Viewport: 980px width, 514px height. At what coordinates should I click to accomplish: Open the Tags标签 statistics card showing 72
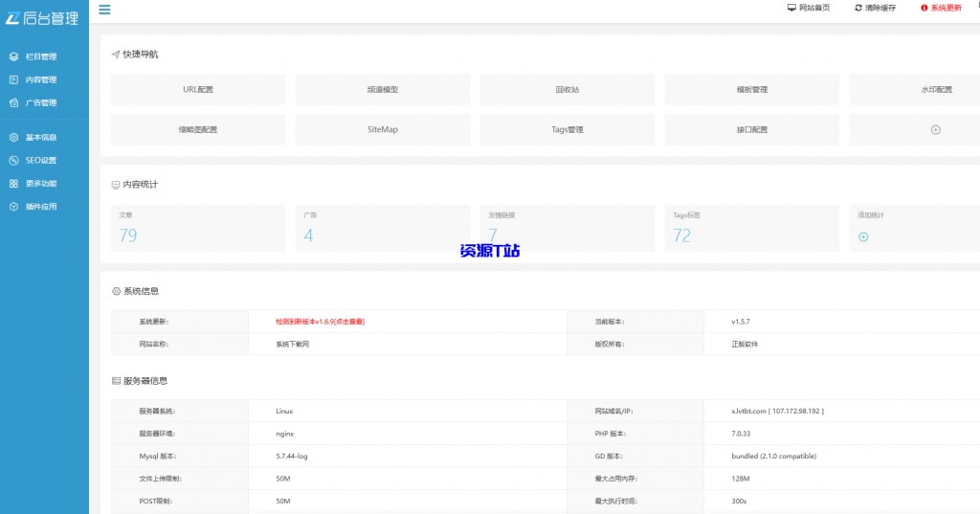(752, 228)
